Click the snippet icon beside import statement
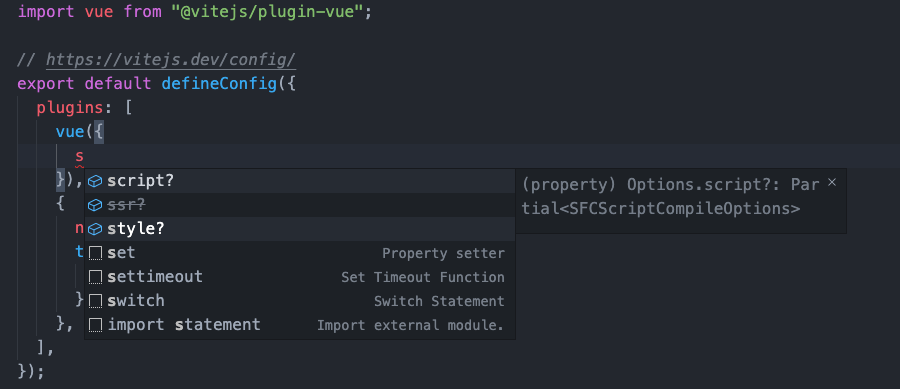Screen dimensions: 900x389 95,325
